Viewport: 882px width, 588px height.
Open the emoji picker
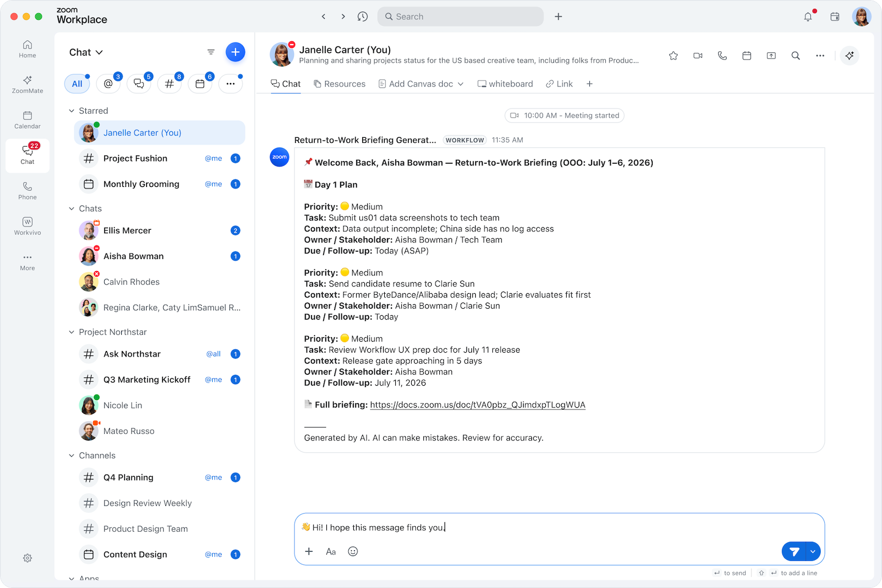point(353,552)
